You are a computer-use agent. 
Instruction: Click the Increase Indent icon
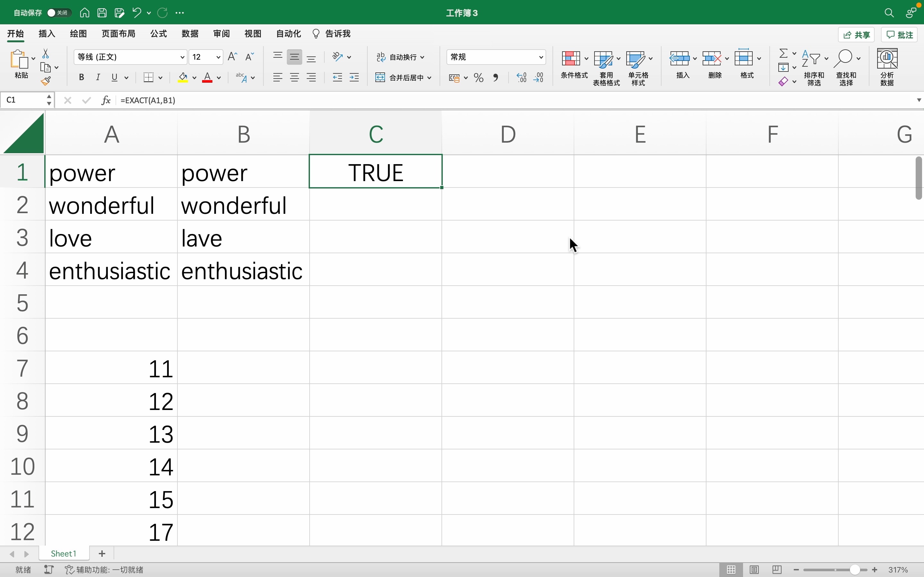(x=354, y=78)
